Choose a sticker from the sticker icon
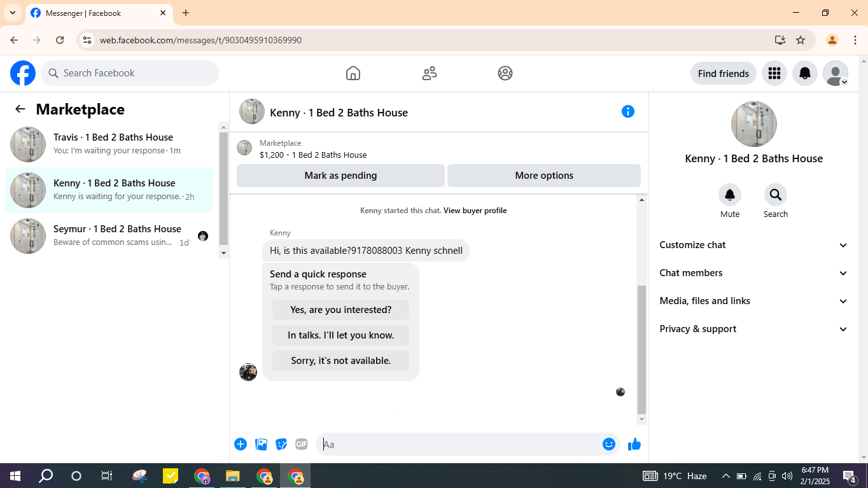868x488 pixels. click(x=281, y=444)
